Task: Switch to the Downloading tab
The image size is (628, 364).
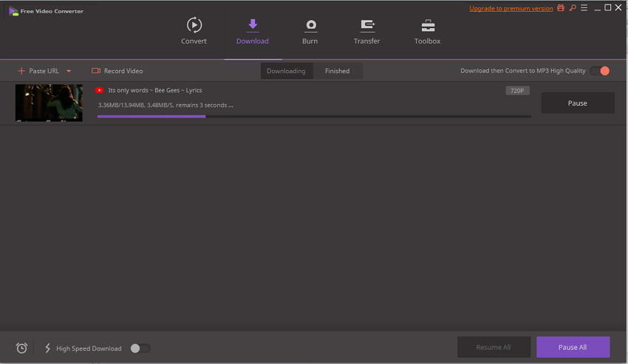Action: click(x=287, y=71)
